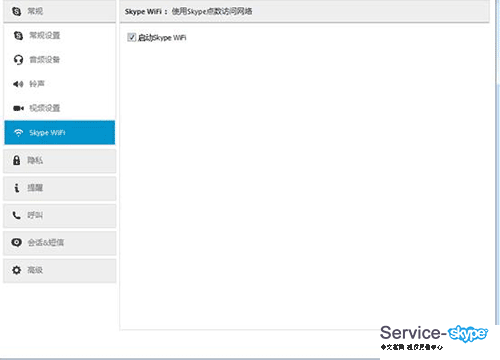Switch to the 音频设备 page

[60, 60]
